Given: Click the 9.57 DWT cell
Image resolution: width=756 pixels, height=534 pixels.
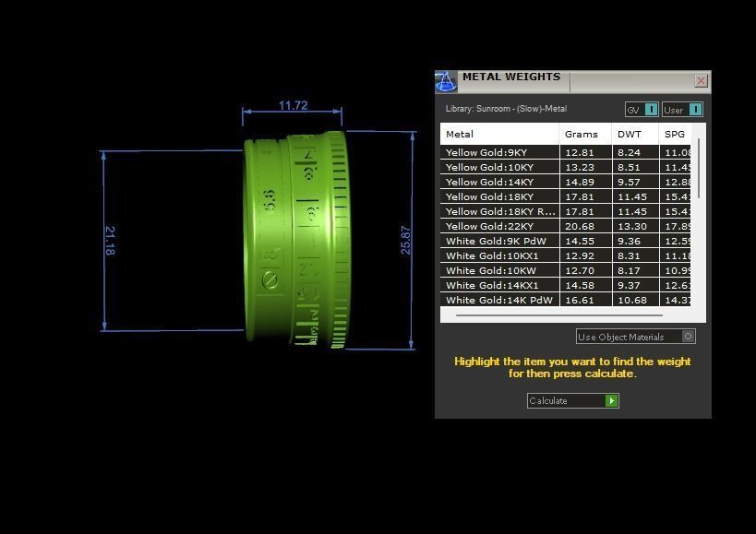Looking at the screenshot, I should [x=635, y=182].
